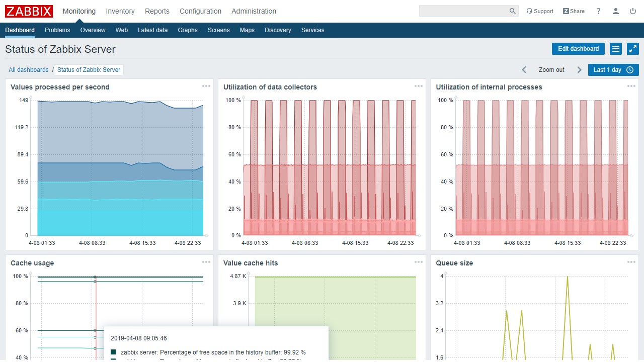
Task: Go to All dashboards link
Action: click(x=29, y=70)
